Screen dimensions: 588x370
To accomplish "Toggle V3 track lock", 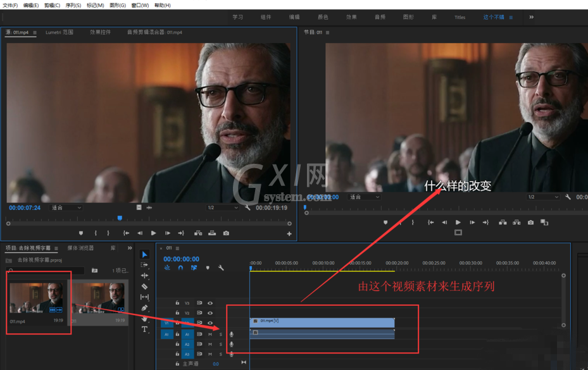I will [x=177, y=303].
